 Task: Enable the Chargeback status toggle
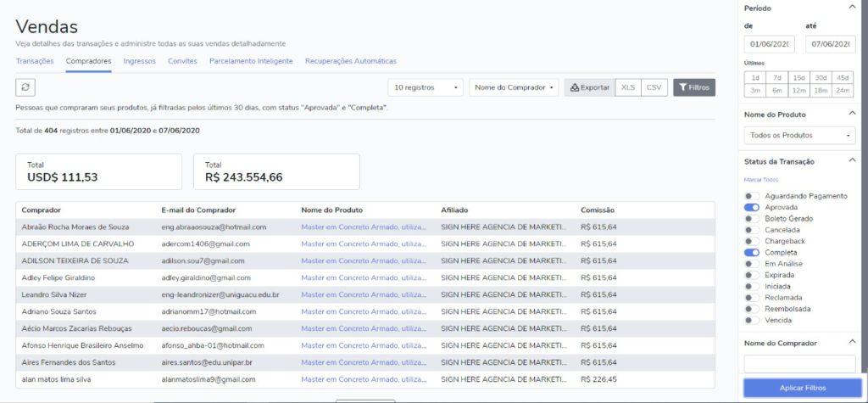pyautogui.click(x=751, y=241)
